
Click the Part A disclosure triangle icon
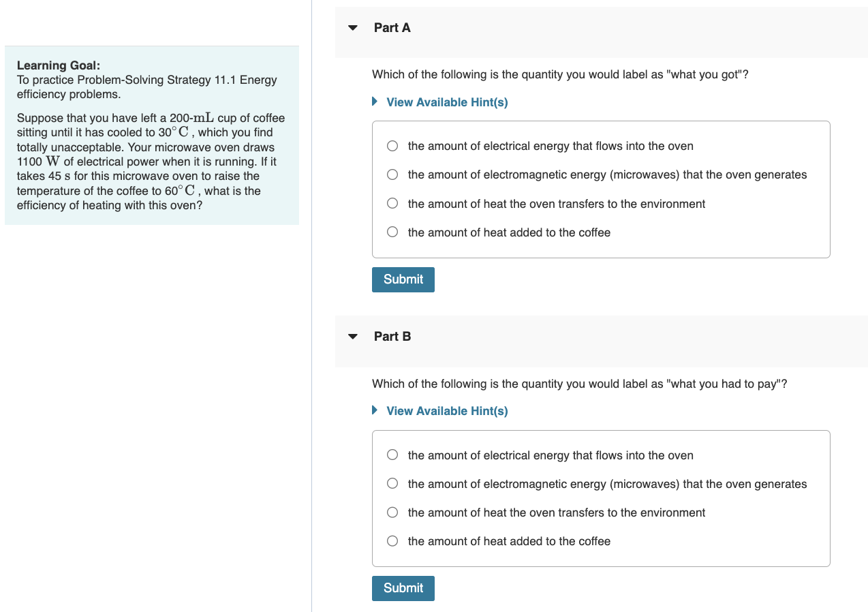352,27
